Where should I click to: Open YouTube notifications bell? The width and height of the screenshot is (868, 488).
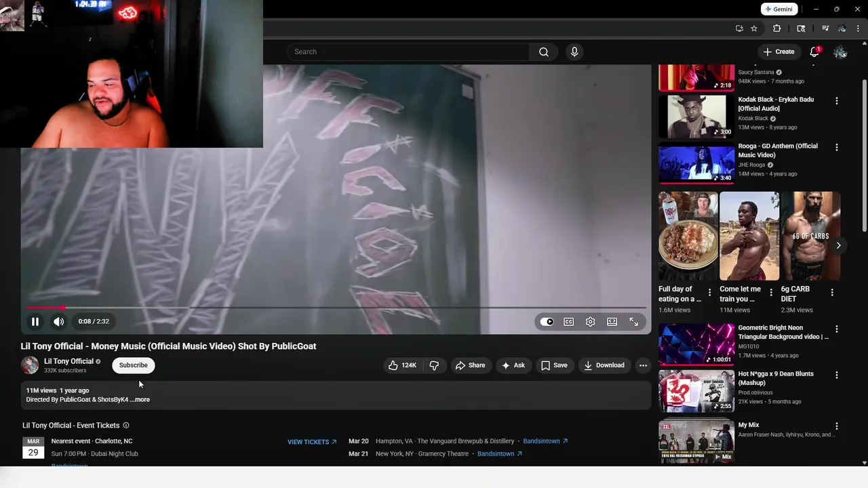click(x=815, y=52)
